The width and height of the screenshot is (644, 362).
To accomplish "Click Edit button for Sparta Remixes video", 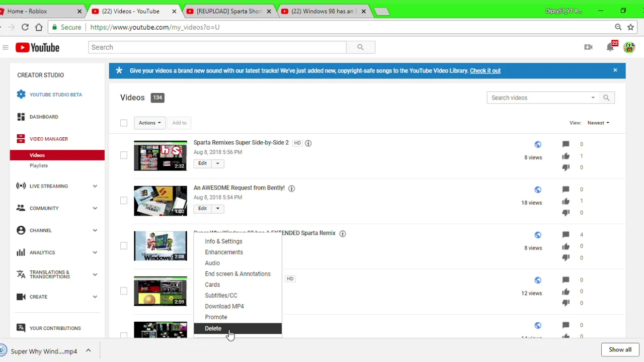I will [202, 163].
